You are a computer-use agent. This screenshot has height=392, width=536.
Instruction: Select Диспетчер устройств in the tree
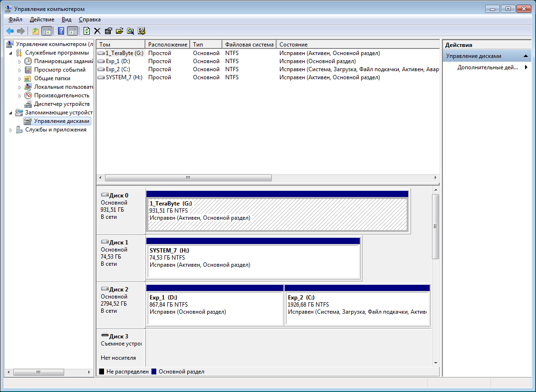pyautogui.click(x=61, y=104)
